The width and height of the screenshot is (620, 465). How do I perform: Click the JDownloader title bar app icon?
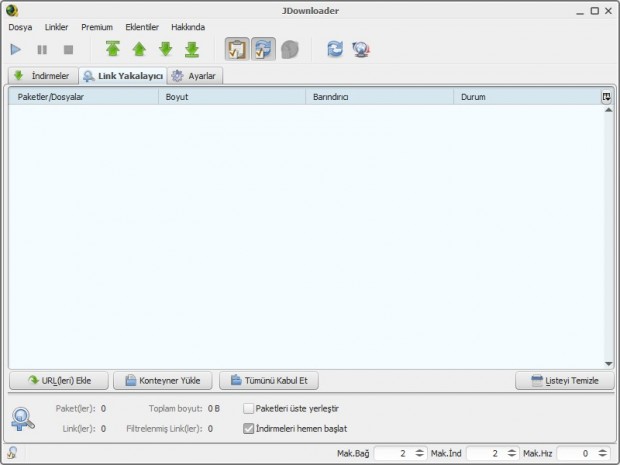12,11
